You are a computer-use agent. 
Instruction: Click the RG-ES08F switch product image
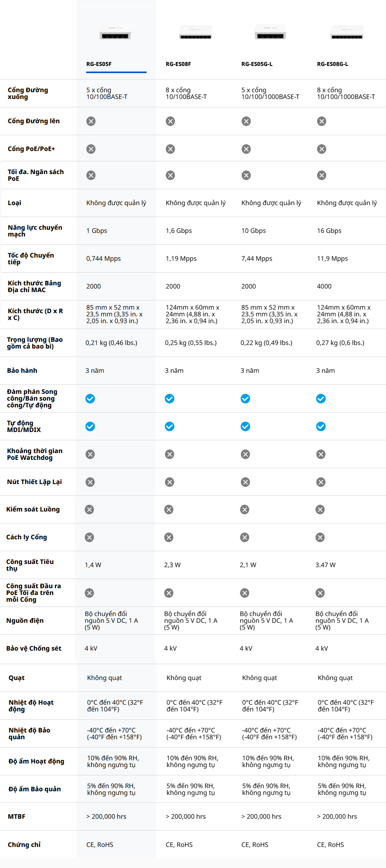coord(195,33)
